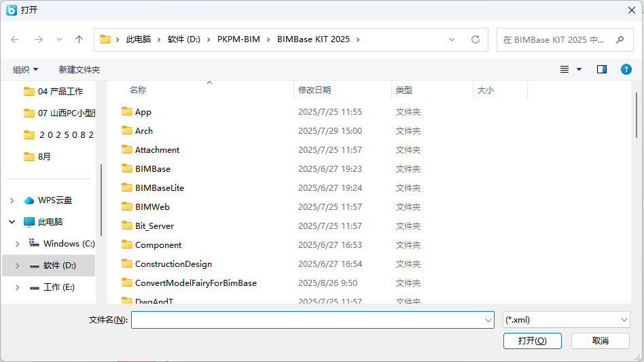Expand the WPS云盘 tree node
Viewport: 644px width, 362px height.
[12, 200]
